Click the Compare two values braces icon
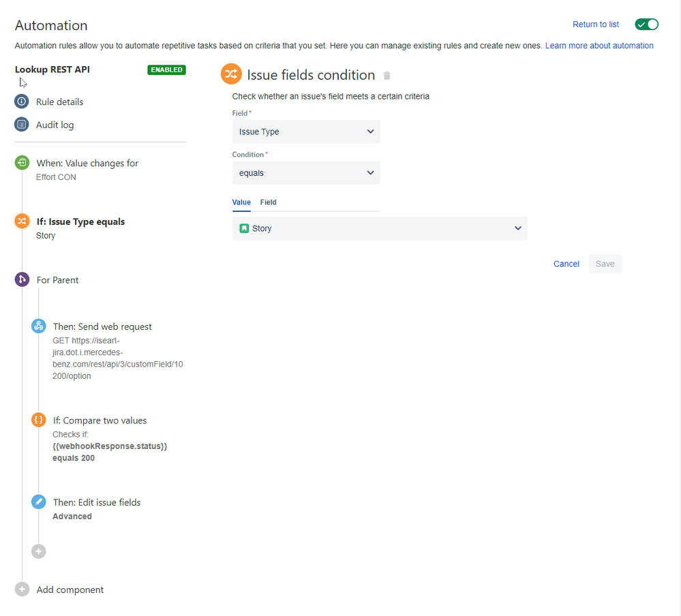The height and width of the screenshot is (616, 681). pyautogui.click(x=39, y=420)
